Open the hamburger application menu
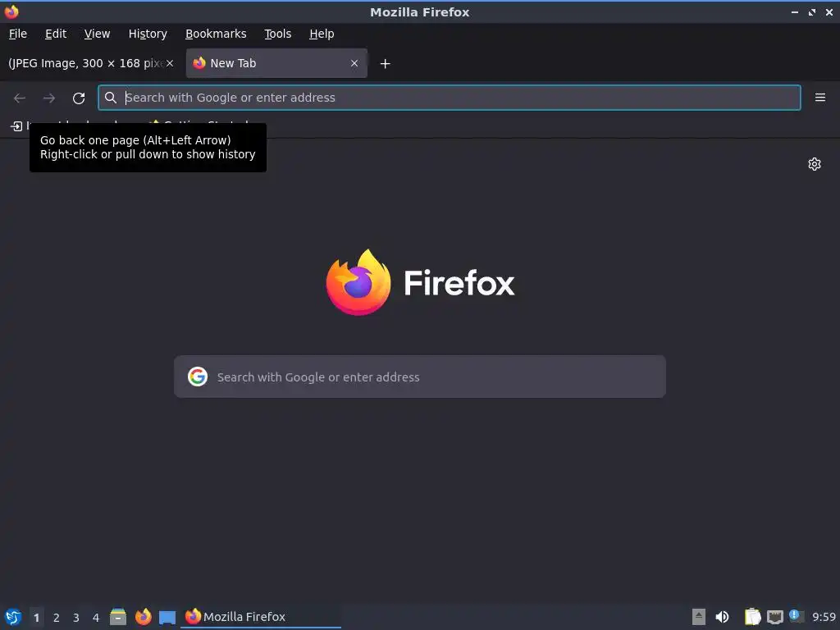Viewport: 840px width, 630px height. pos(819,98)
